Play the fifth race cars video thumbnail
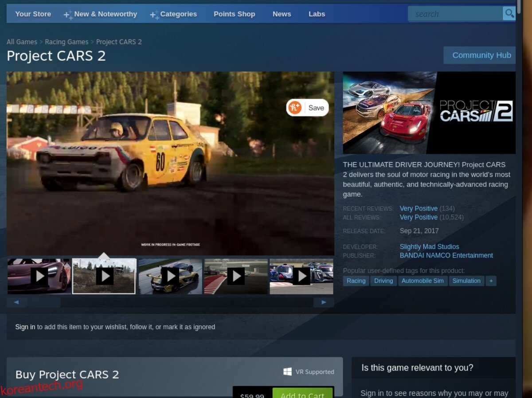This screenshot has height=398, width=532. (x=301, y=276)
